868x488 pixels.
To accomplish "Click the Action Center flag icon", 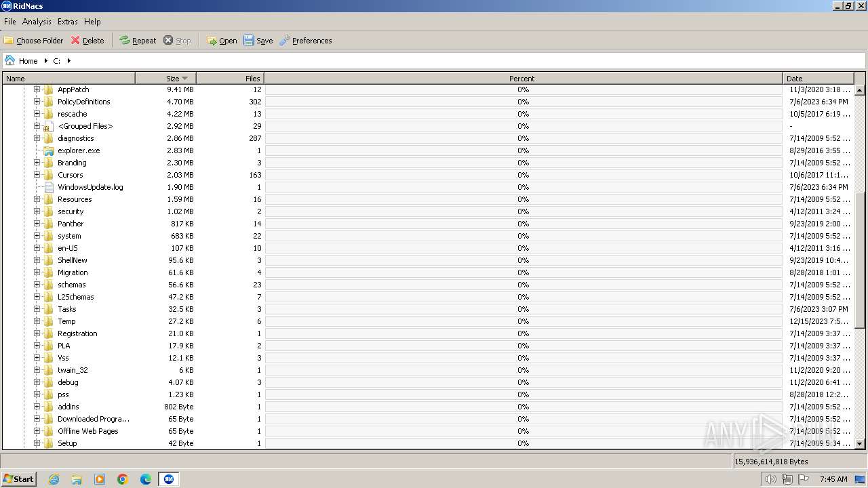I will tap(804, 479).
